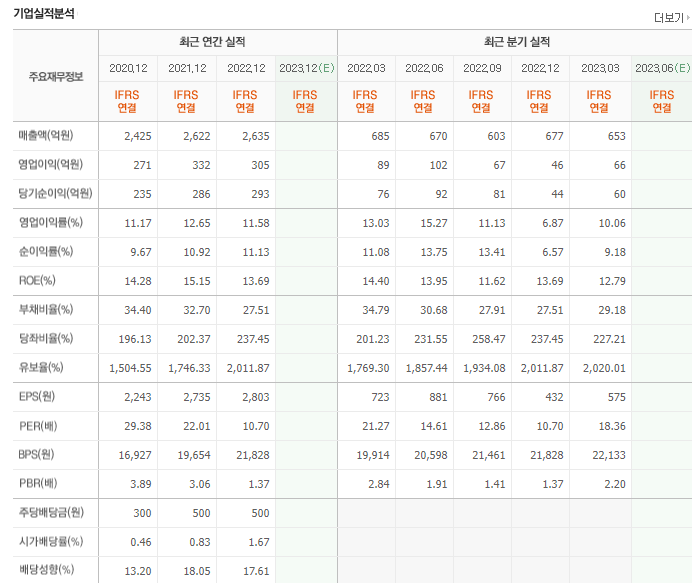Select the 2,635 revenue value
Image resolution: width=692 pixels, height=583 pixels.
256,136
